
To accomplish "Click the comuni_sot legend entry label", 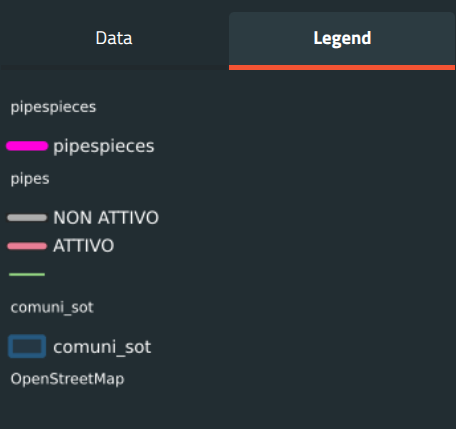I will tap(102, 347).
